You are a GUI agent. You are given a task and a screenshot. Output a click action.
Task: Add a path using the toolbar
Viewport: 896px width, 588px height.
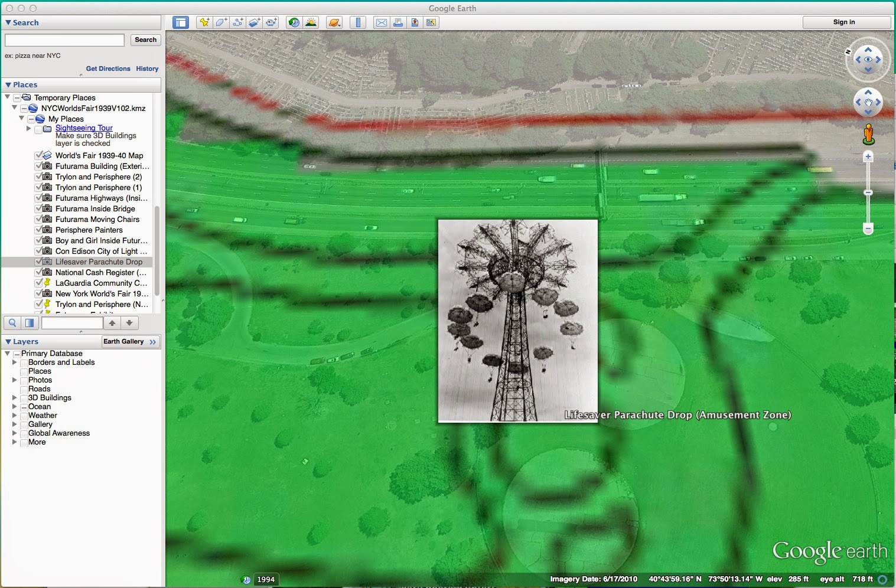point(237,22)
